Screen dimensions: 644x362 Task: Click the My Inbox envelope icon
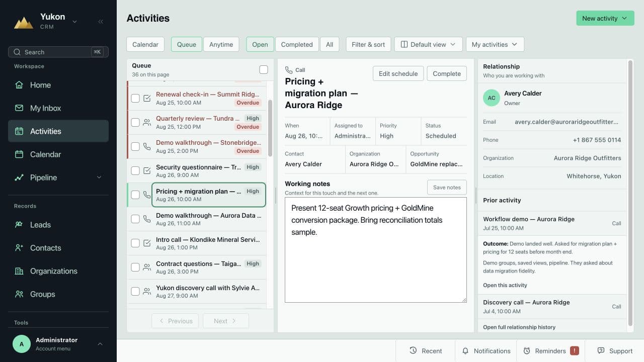(19, 108)
